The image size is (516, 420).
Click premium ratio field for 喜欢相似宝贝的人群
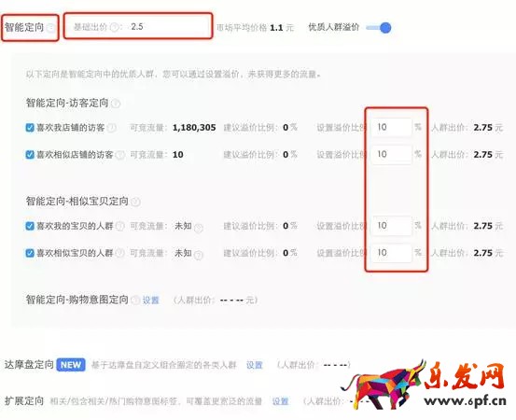point(391,253)
